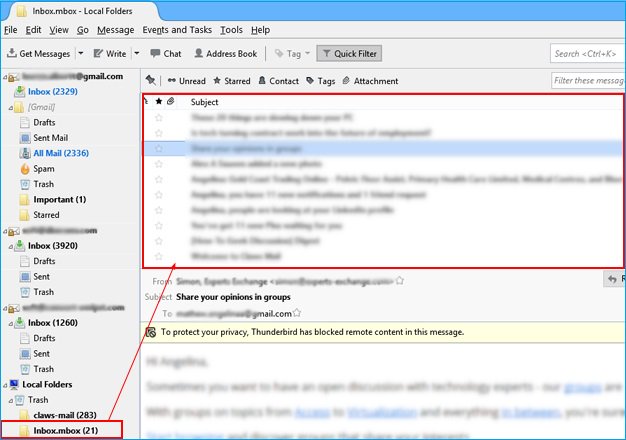Select Sent Mail folder
The image size is (626, 440).
point(50,138)
